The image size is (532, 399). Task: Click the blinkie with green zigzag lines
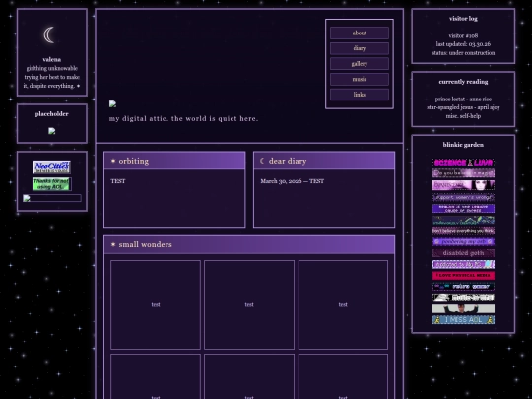pyautogui.click(x=463, y=220)
